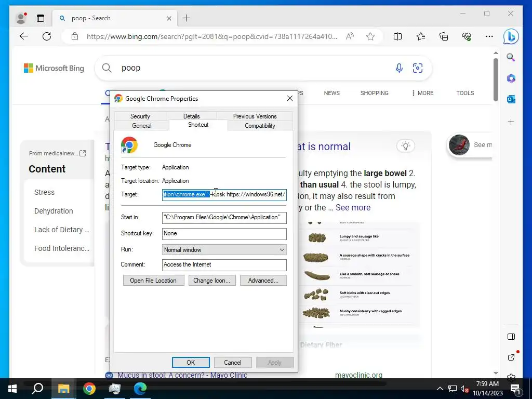Add this page to favorites star
Viewport: 532px width, 399px height.
pyautogui.click(x=370, y=36)
